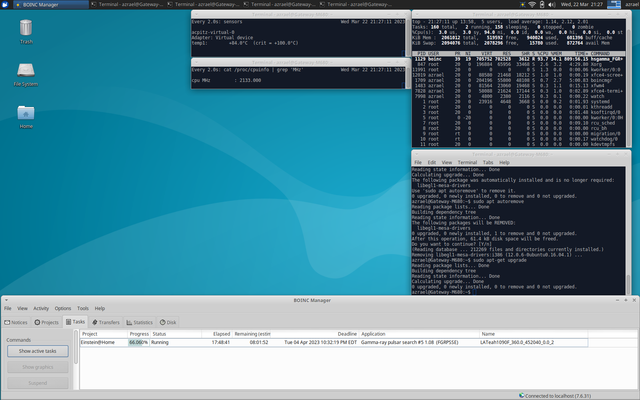Open the File System desktop icon
Image resolution: width=640 pixels, height=400 pixels.
point(25,72)
